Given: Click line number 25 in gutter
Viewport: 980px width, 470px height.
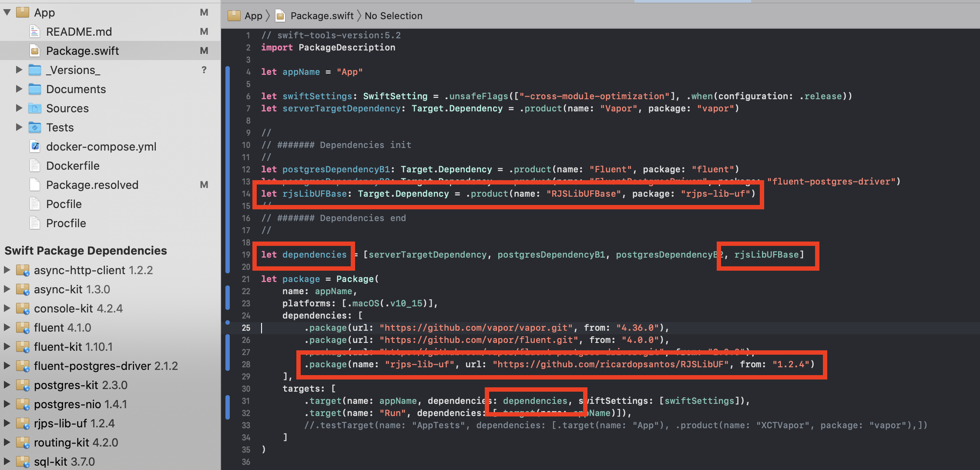Looking at the screenshot, I should [246, 328].
